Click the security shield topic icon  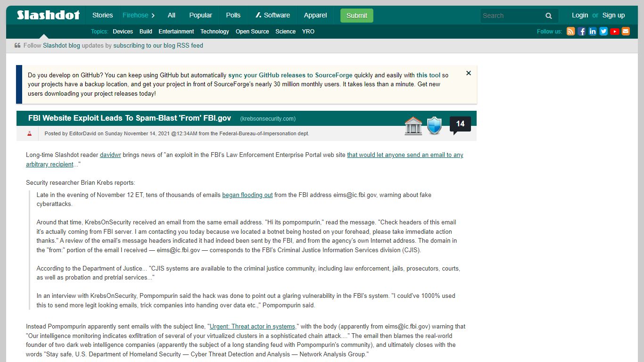(434, 126)
